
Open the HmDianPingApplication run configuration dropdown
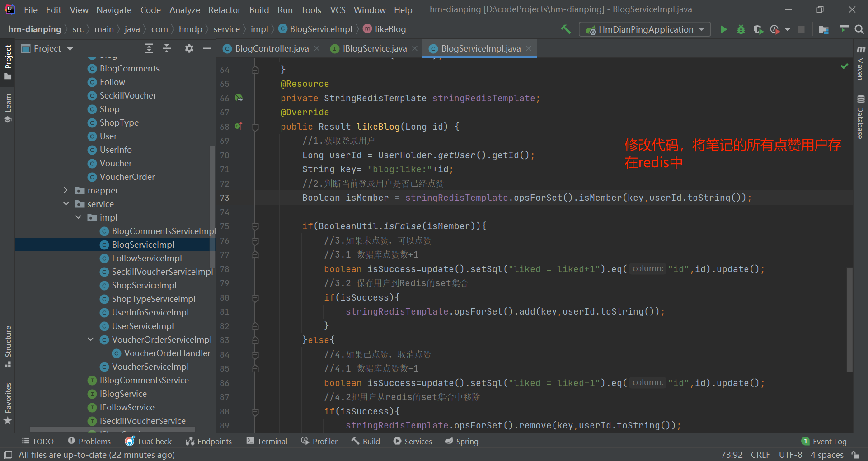645,29
